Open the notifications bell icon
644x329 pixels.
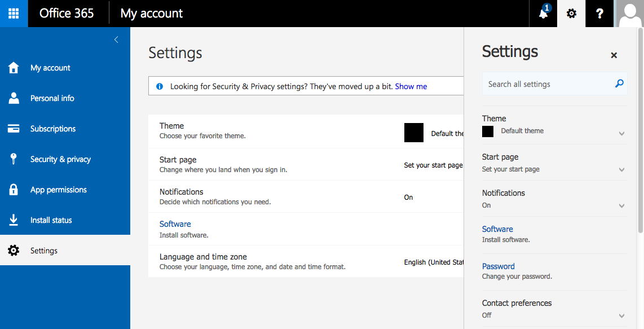(543, 14)
